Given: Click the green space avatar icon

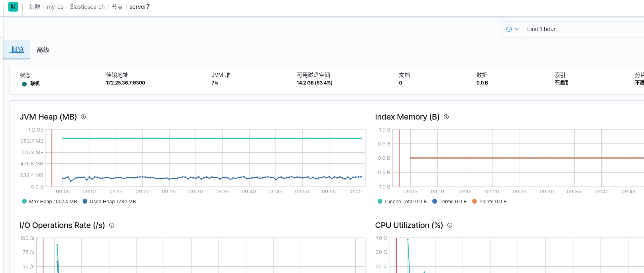Looking at the screenshot, I should pos(13,7).
